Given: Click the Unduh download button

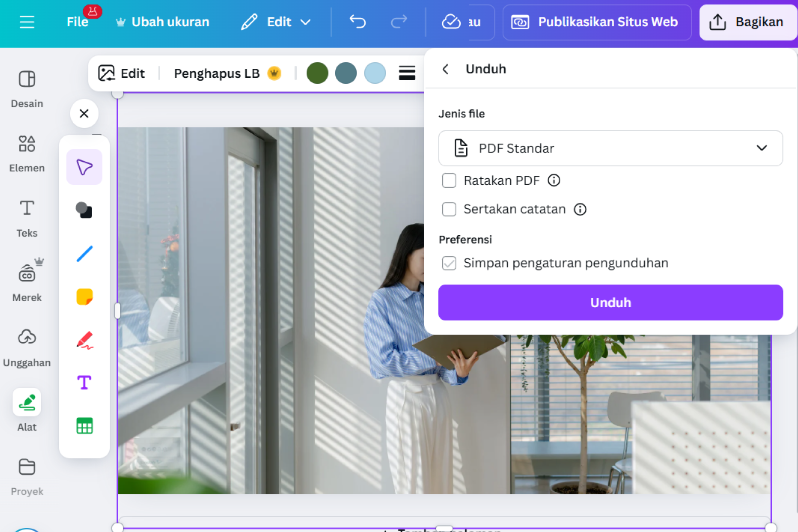Looking at the screenshot, I should pos(610,302).
